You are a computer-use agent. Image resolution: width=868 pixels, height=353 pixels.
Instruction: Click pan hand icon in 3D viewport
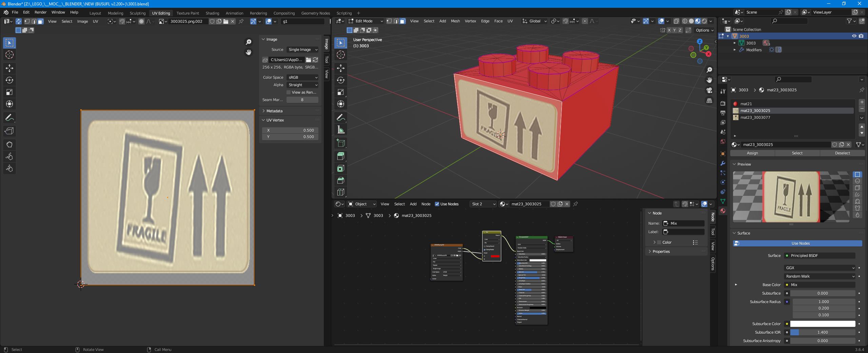[709, 80]
